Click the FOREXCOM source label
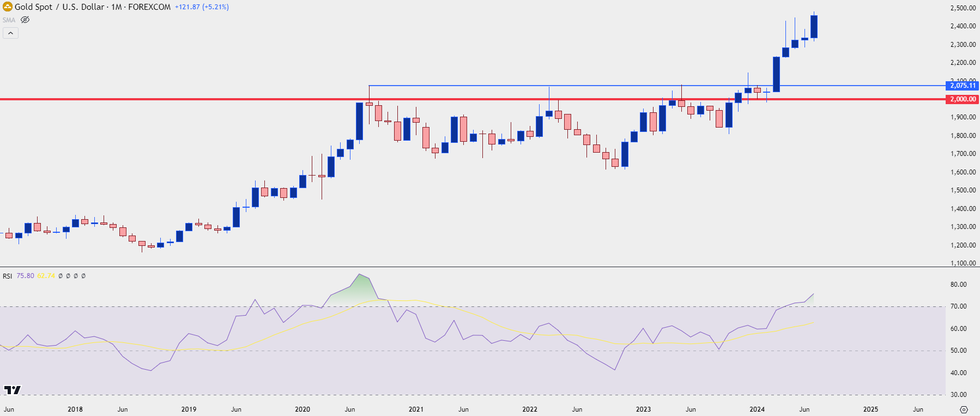The height and width of the screenshot is (416, 980). point(149,7)
